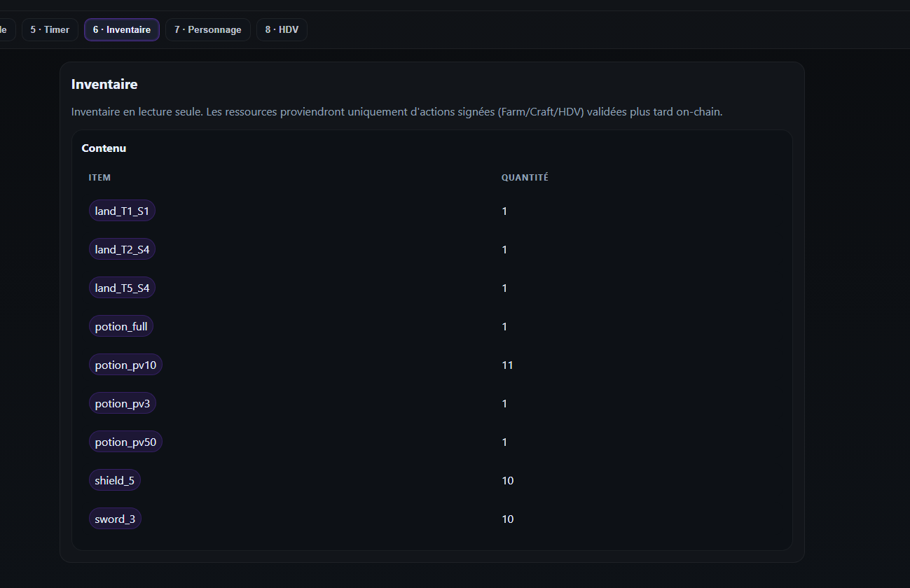Click quantity 1 in potion_pv3 row

coord(504,403)
